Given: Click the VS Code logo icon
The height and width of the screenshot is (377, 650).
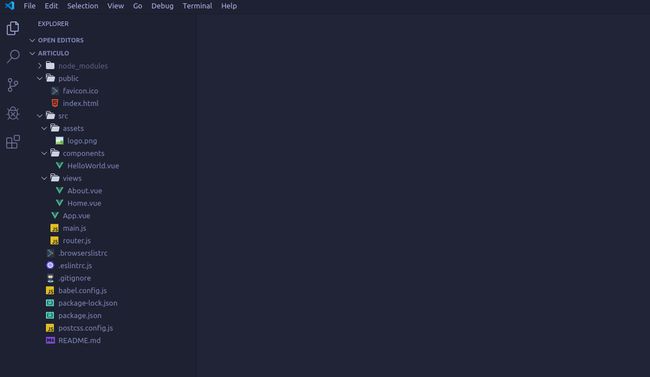Looking at the screenshot, I should [x=10, y=5].
